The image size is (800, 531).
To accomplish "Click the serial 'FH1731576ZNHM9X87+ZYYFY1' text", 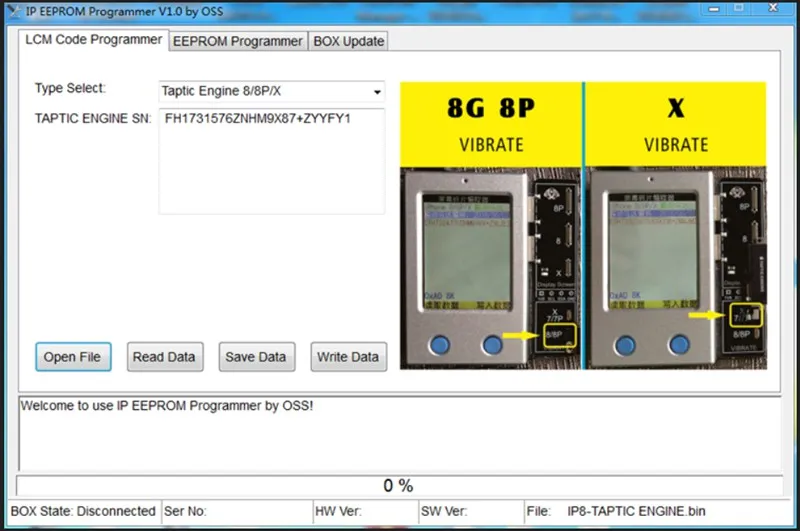I will [x=258, y=118].
